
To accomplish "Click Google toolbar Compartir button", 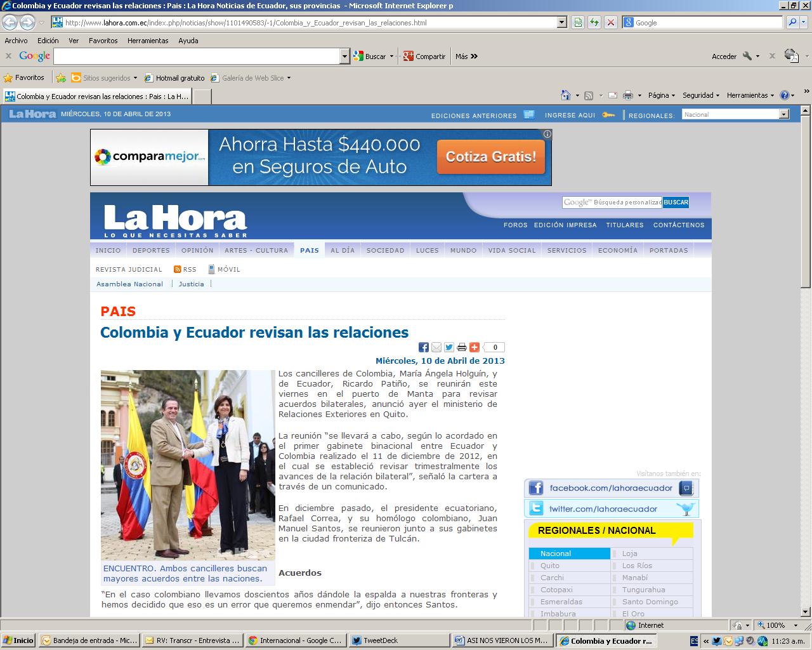I will pyautogui.click(x=424, y=56).
